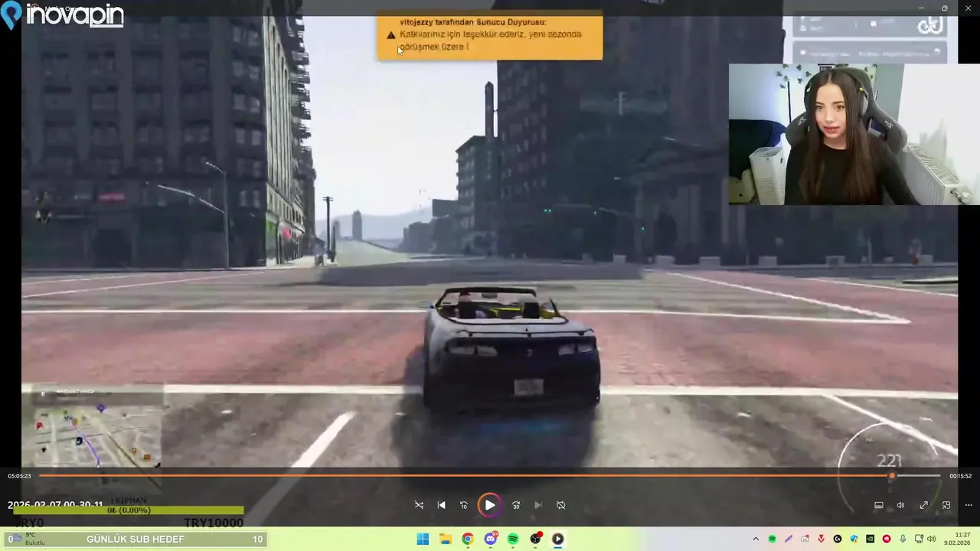Open the system volume tray icon
The width and height of the screenshot is (980, 551).
932,539
